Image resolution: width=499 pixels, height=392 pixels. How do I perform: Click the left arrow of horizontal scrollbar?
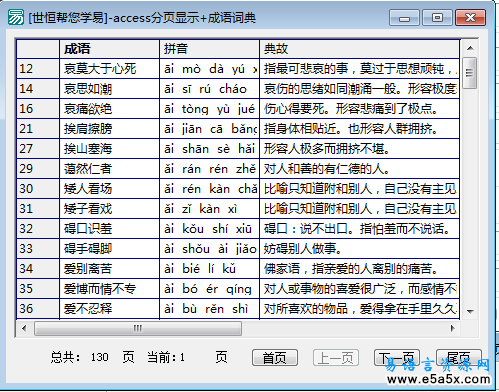point(24,329)
